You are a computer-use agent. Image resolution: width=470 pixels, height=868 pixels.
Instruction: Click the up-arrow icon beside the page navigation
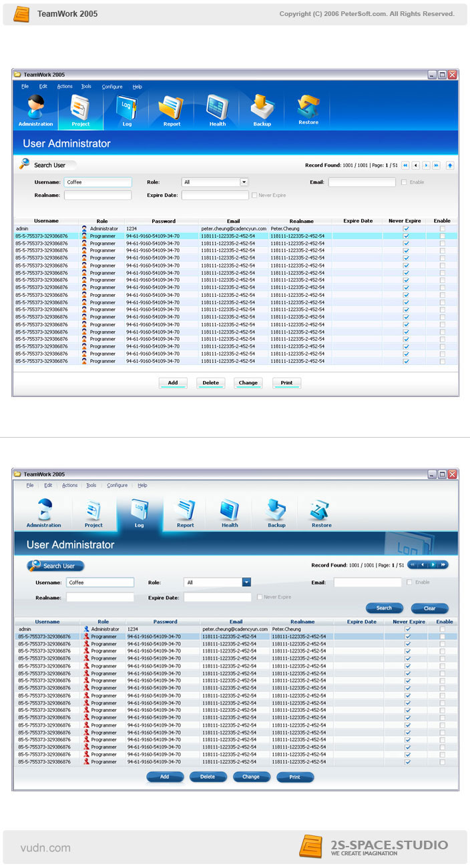pyautogui.click(x=450, y=165)
